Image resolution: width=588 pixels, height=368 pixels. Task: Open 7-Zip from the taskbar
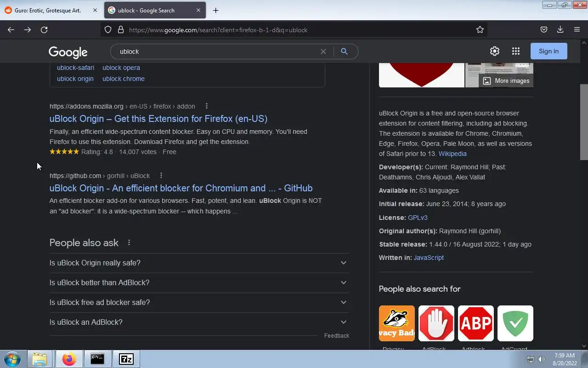point(126,359)
